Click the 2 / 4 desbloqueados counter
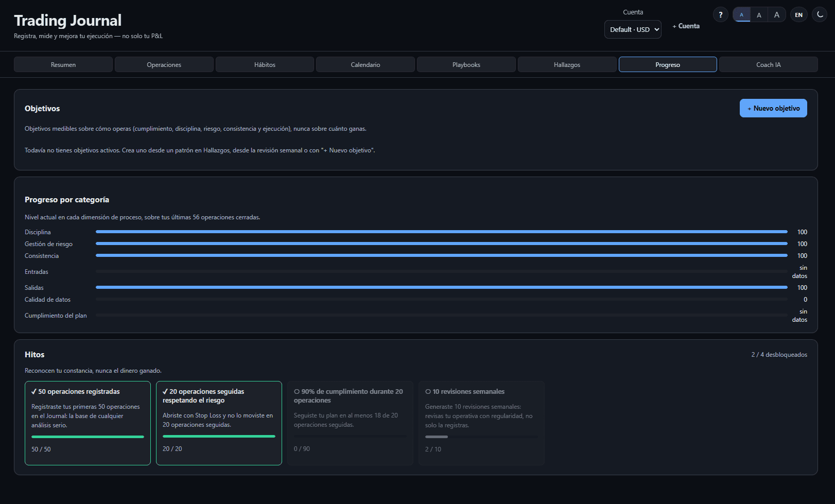The height and width of the screenshot is (504, 835). point(779,355)
